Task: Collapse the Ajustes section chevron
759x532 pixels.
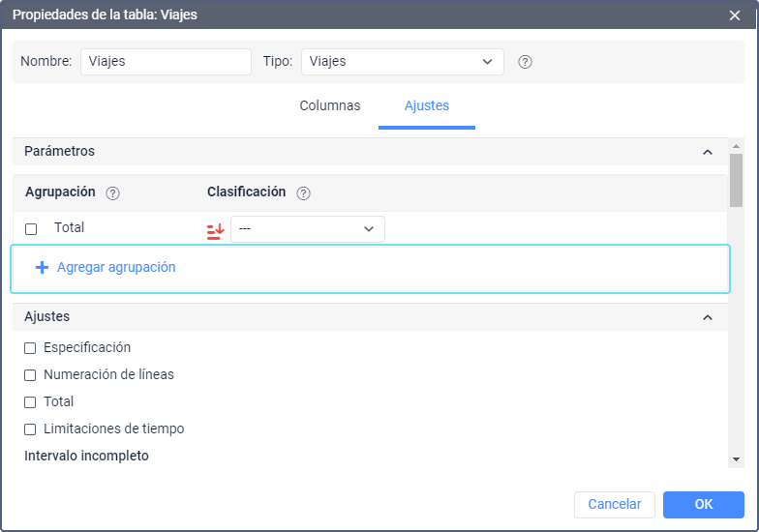Action: tap(707, 317)
